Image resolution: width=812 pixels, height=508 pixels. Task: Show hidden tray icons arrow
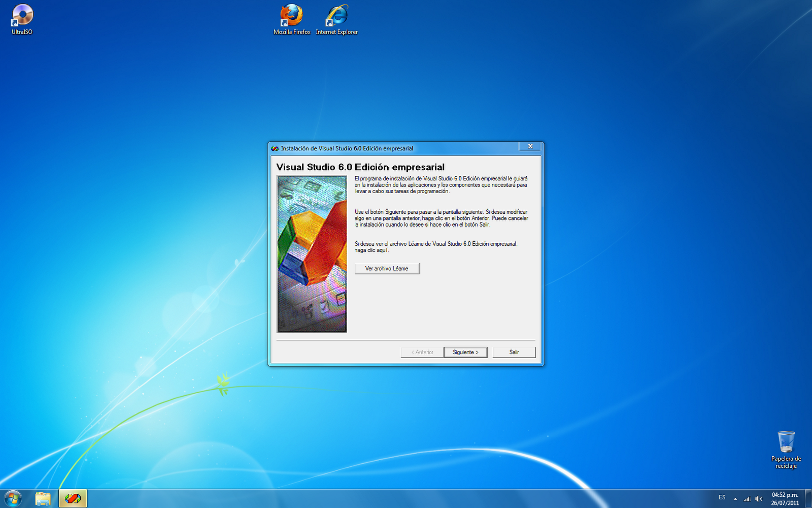coord(735,499)
